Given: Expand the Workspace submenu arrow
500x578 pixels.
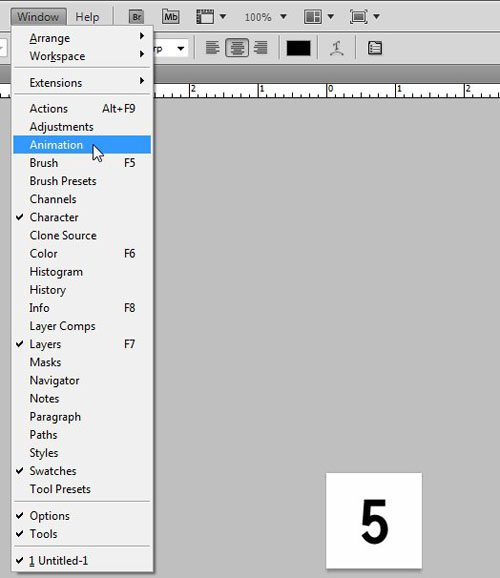Looking at the screenshot, I should tap(142, 54).
